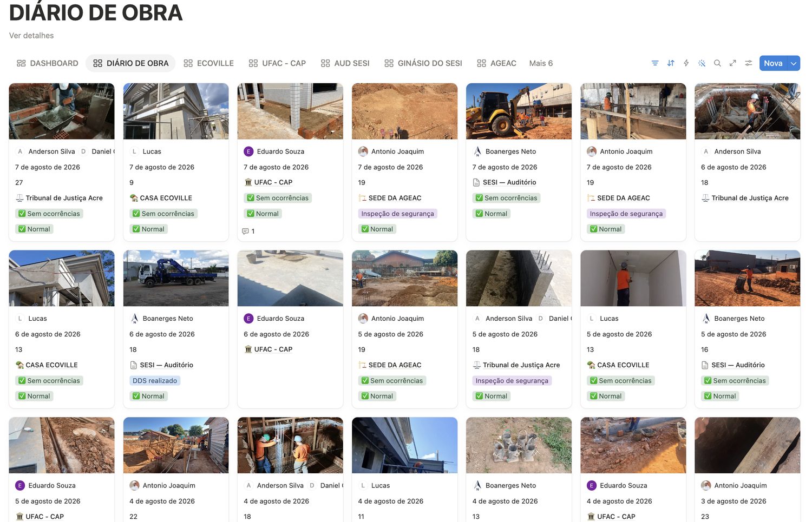Open the UFAC - CAP view tab
Image resolution: width=812 pixels, height=522 pixels.
pos(277,63)
